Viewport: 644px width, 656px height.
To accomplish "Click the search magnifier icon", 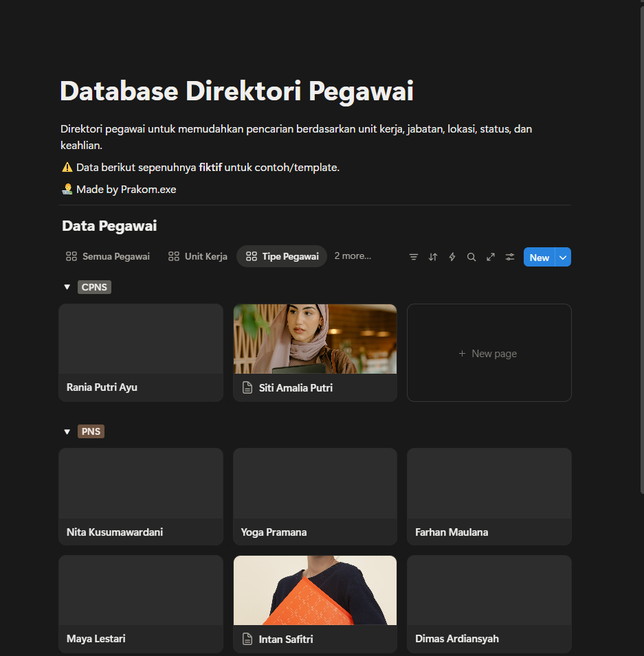I will [x=471, y=257].
